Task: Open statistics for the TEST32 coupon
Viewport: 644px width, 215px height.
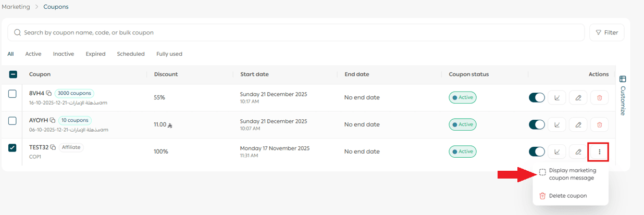Action: pyautogui.click(x=557, y=151)
